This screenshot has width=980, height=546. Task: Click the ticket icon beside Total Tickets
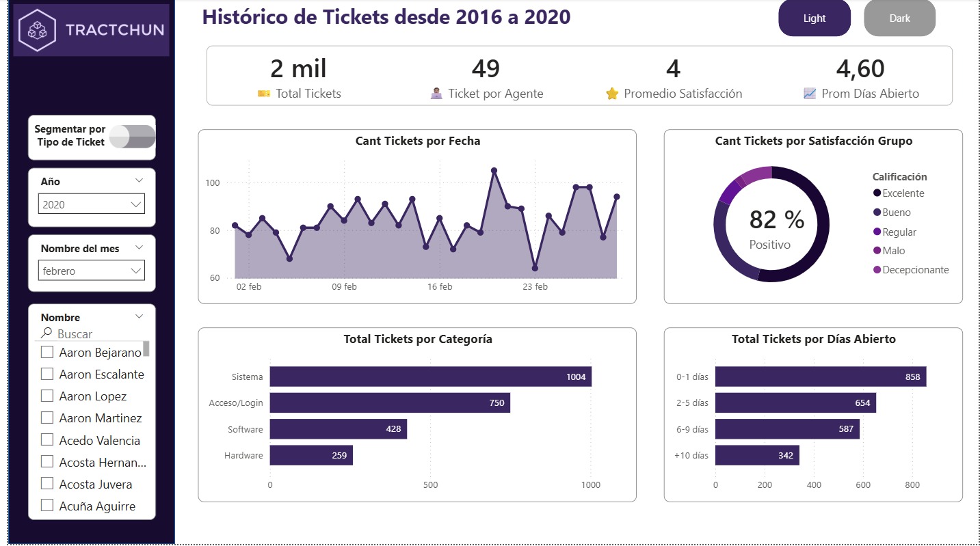pyautogui.click(x=263, y=94)
